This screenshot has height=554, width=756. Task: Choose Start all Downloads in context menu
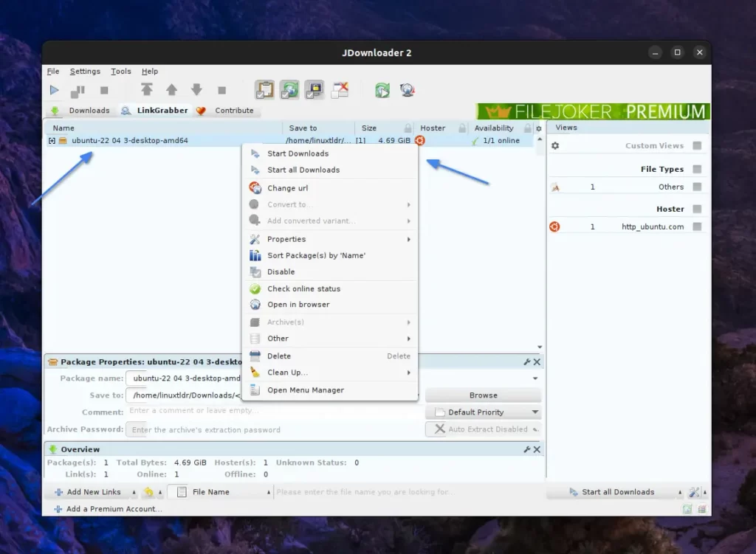click(330, 170)
